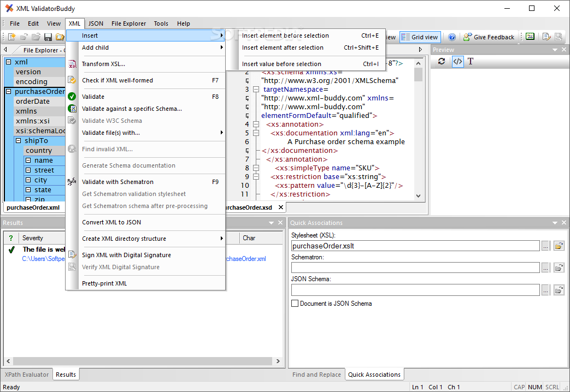570x392 pixels.
Task: Close the Preview panel
Action: [564, 50]
